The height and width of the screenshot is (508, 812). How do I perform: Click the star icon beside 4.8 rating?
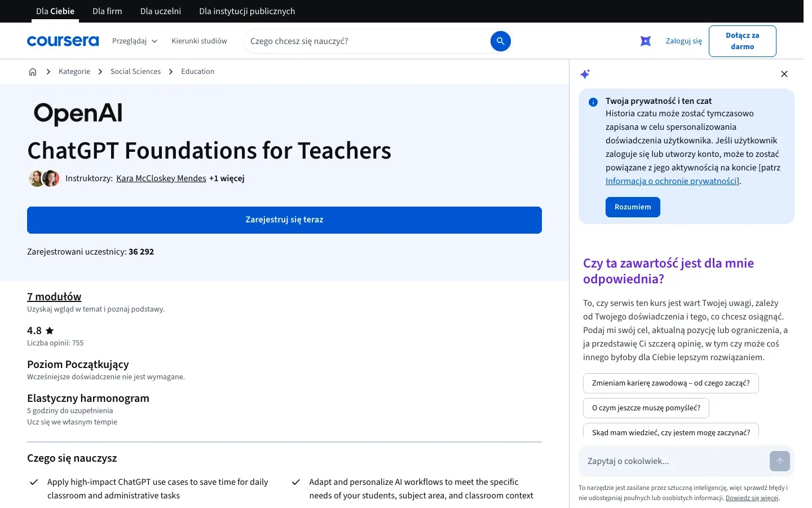pos(50,331)
